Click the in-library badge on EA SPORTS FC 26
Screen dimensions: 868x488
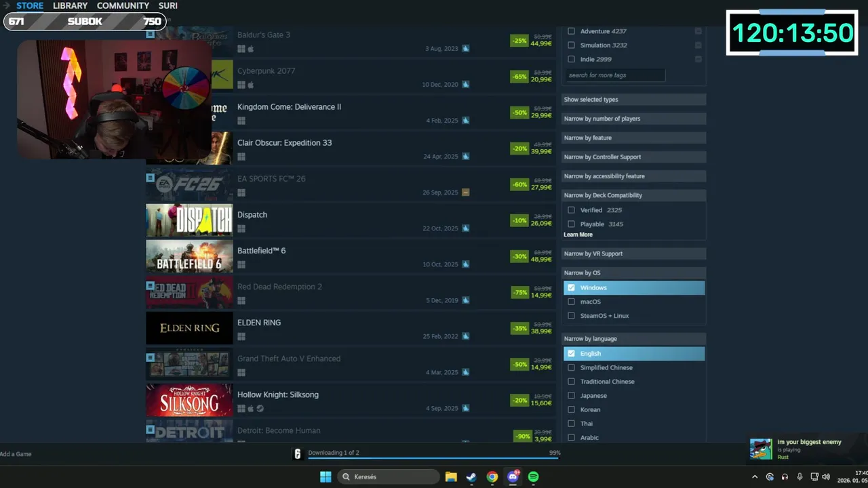coord(151,178)
